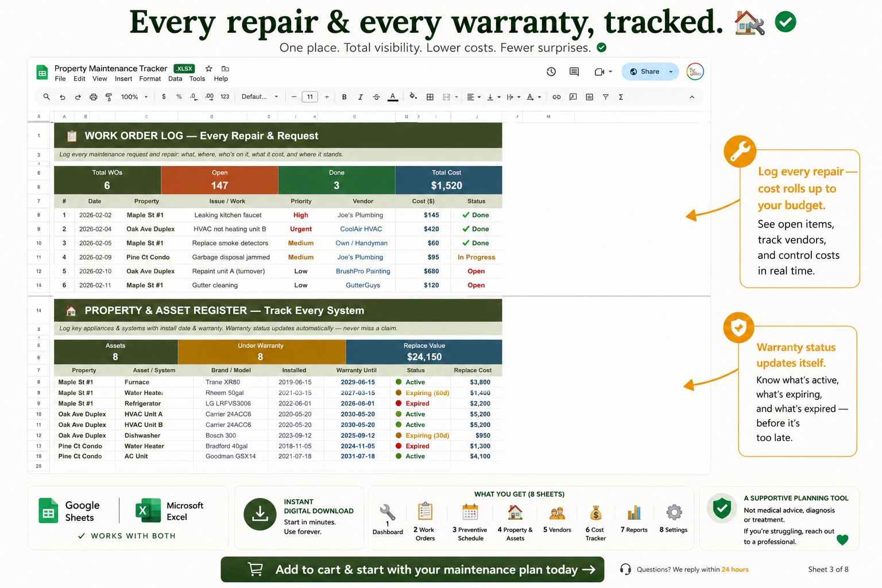The width and height of the screenshot is (882, 588).
Task: Open the Share options dropdown arrow
Action: pyautogui.click(x=671, y=72)
